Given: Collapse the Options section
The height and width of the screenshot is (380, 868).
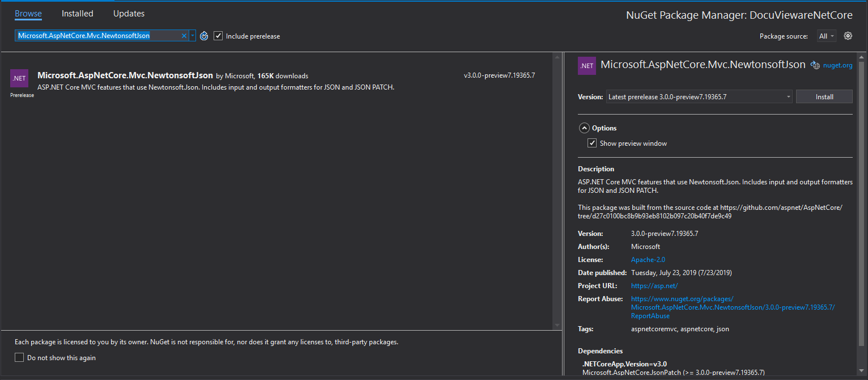Looking at the screenshot, I should pos(584,128).
